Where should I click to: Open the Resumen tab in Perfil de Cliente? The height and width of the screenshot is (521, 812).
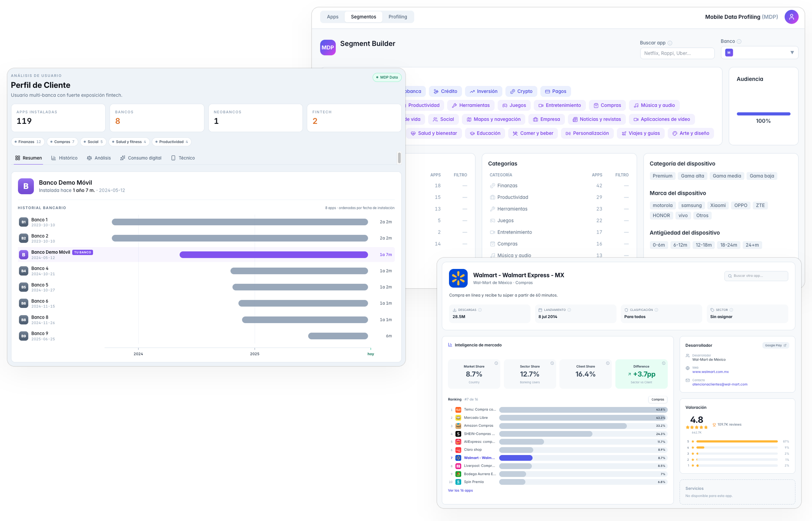[28, 158]
